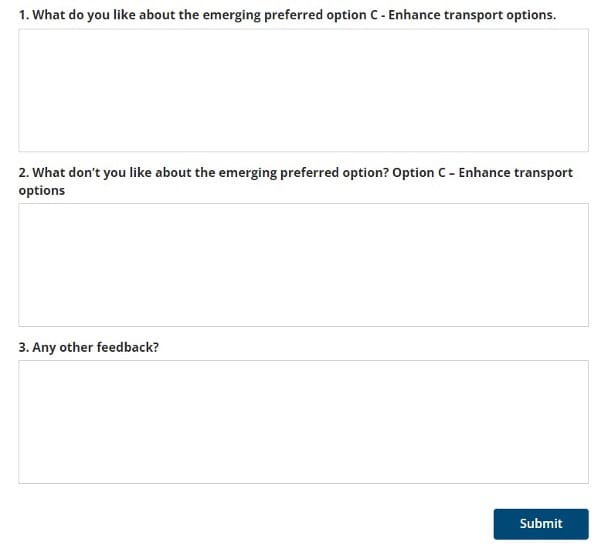Screen dimensions: 602x552
Task: Click the textarea under question 2
Action: pos(303,265)
